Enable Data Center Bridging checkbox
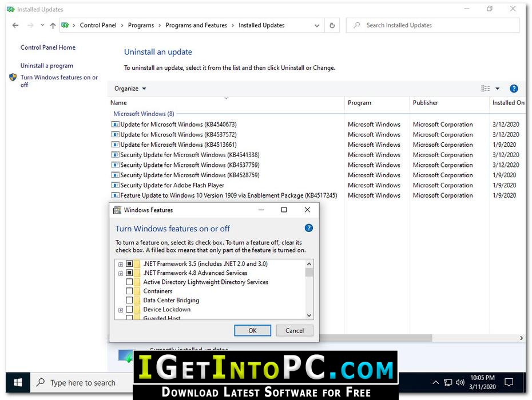This screenshot has height=400, width=532. pos(129,300)
